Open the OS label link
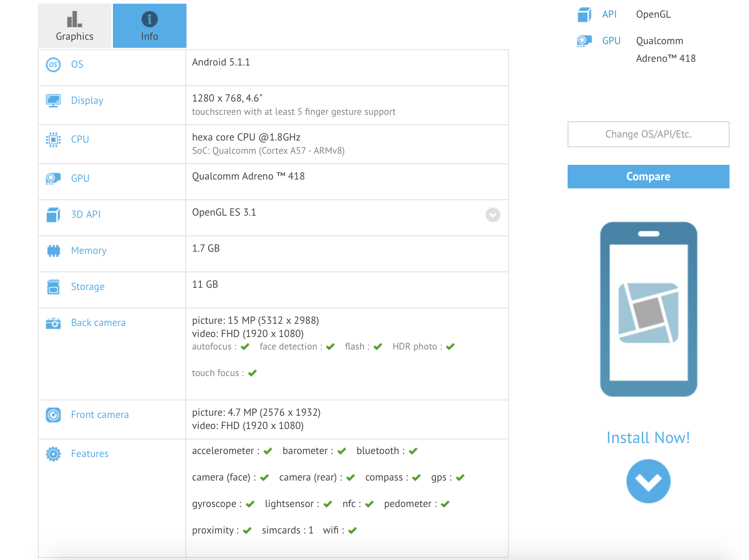This screenshot has height=560, width=749. coord(77,64)
